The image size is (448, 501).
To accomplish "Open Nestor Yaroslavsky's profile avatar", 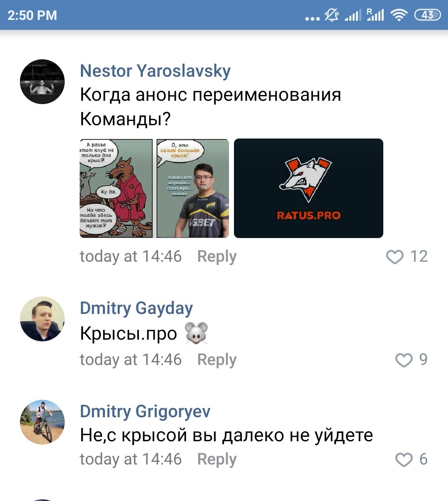I will 42,82.
